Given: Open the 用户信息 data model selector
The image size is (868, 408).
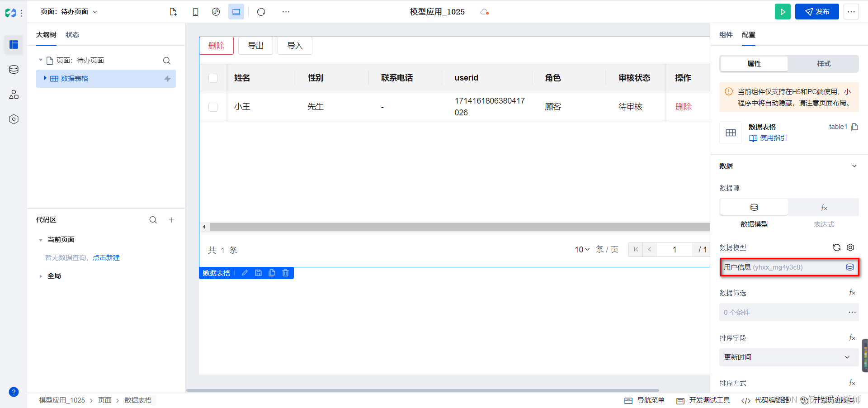Looking at the screenshot, I should (789, 267).
